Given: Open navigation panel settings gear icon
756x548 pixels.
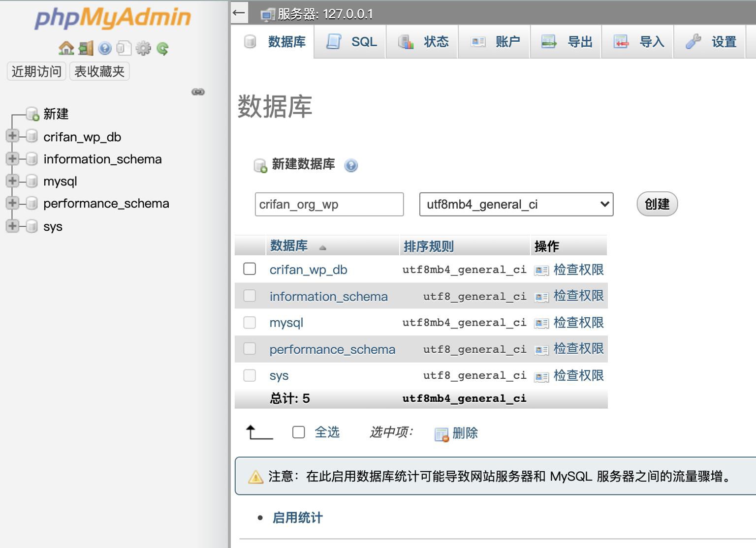Looking at the screenshot, I should pyautogui.click(x=143, y=48).
